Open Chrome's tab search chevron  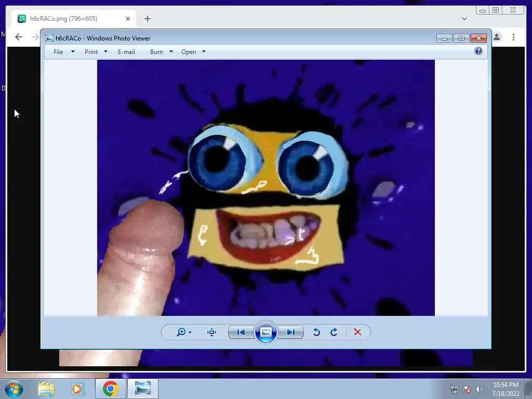464,19
